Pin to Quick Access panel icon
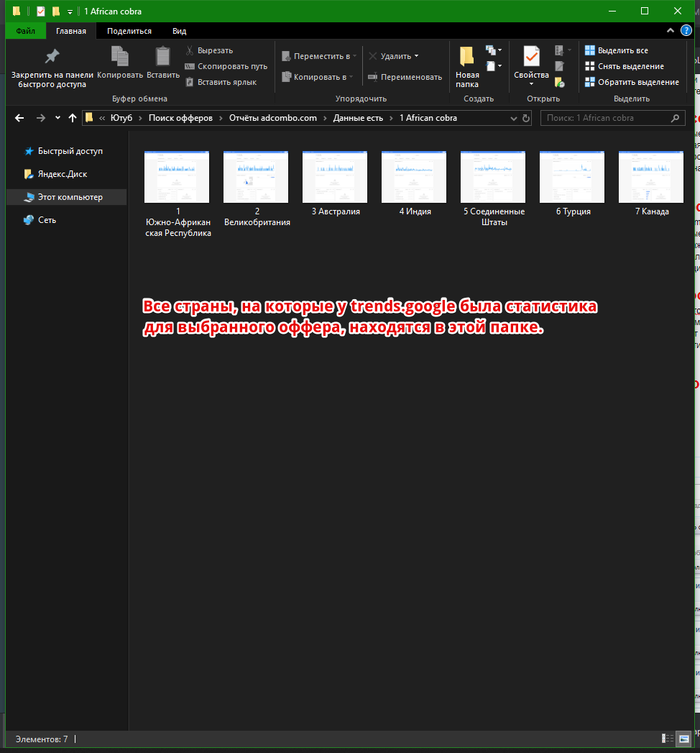 [x=52, y=57]
